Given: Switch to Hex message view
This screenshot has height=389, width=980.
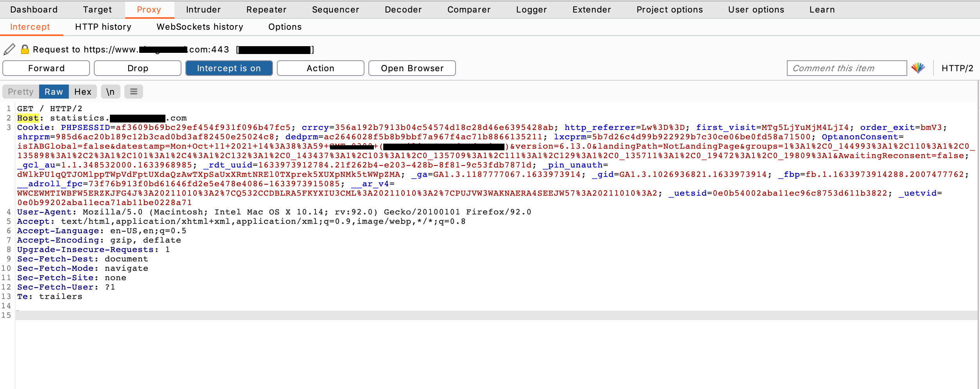Looking at the screenshot, I should pyautogui.click(x=83, y=92).
